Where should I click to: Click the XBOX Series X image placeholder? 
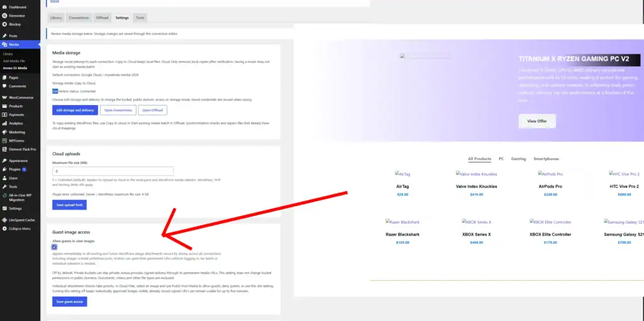tap(477, 222)
